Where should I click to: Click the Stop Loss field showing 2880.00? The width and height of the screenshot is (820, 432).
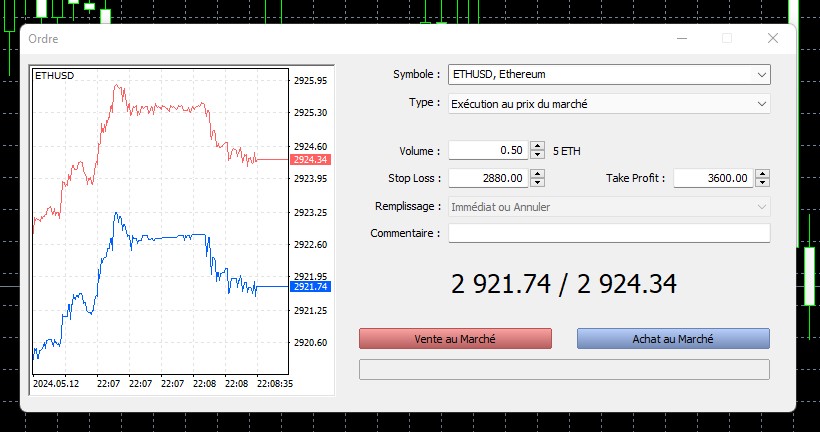click(x=487, y=178)
